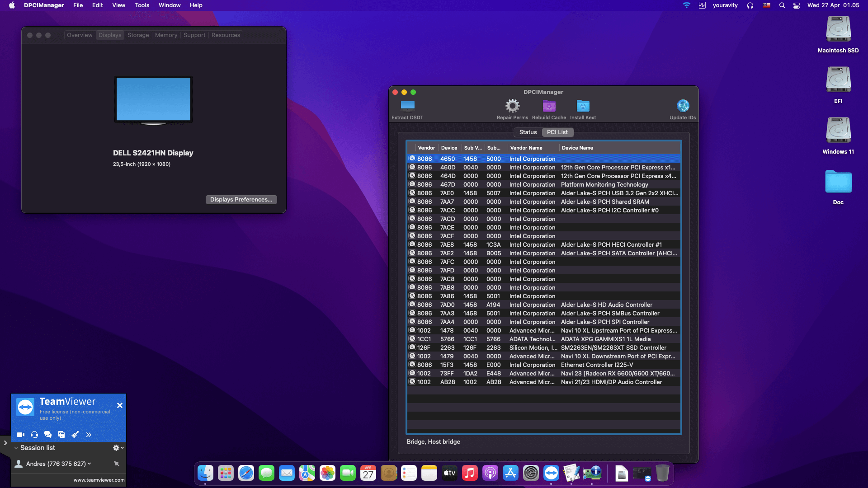
Task: Click the Rebuild Cache folder icon
Action: (x=549, y=106)
